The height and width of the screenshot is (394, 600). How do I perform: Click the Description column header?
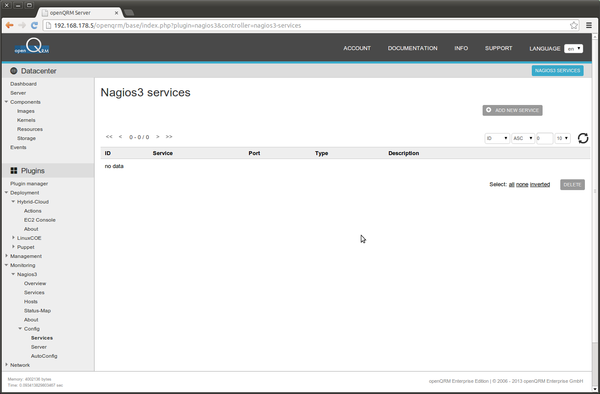pyautogui.click(x=403, y=153)
